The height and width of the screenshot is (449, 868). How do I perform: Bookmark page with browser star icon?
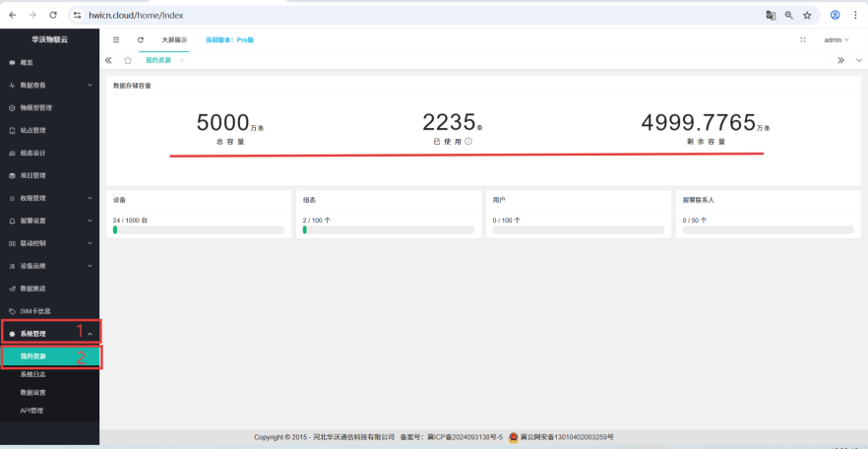(807, 16)
